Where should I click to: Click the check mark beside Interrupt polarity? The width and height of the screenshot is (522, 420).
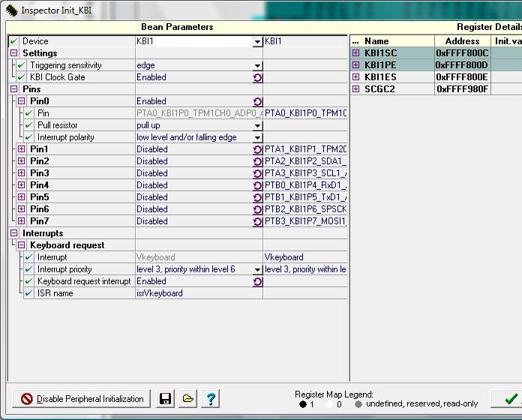coord(29,137)
